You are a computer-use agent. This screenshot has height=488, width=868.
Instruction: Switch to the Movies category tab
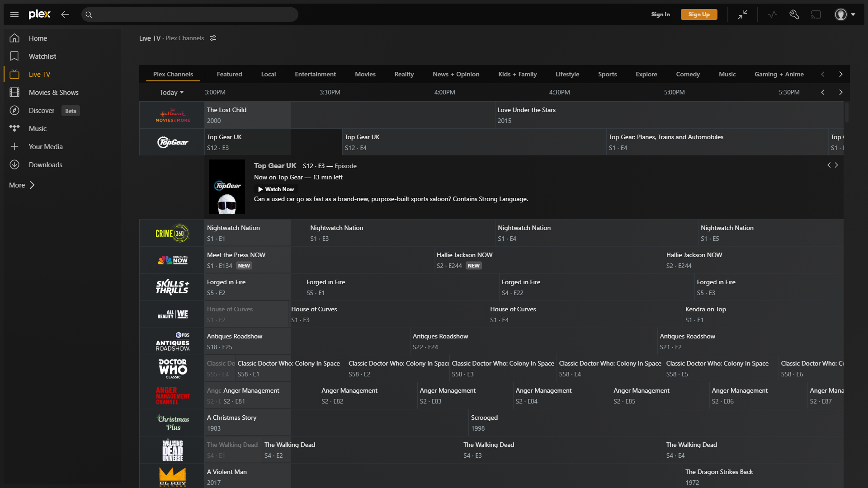tap(365, 74)
